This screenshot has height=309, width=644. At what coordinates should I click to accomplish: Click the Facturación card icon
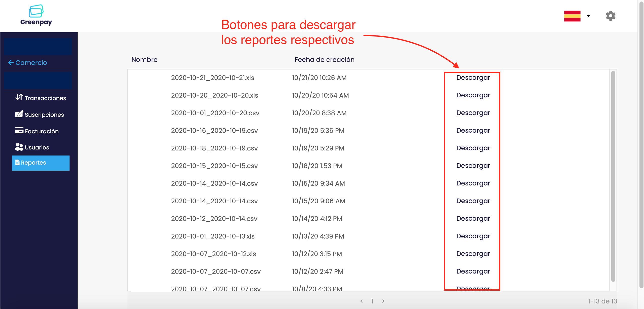point(19,130)
